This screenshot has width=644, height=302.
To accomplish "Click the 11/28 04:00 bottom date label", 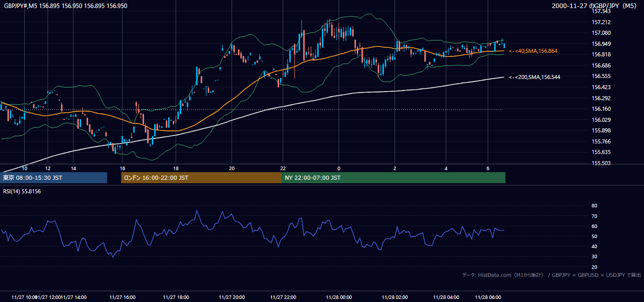I will point(446,297).
